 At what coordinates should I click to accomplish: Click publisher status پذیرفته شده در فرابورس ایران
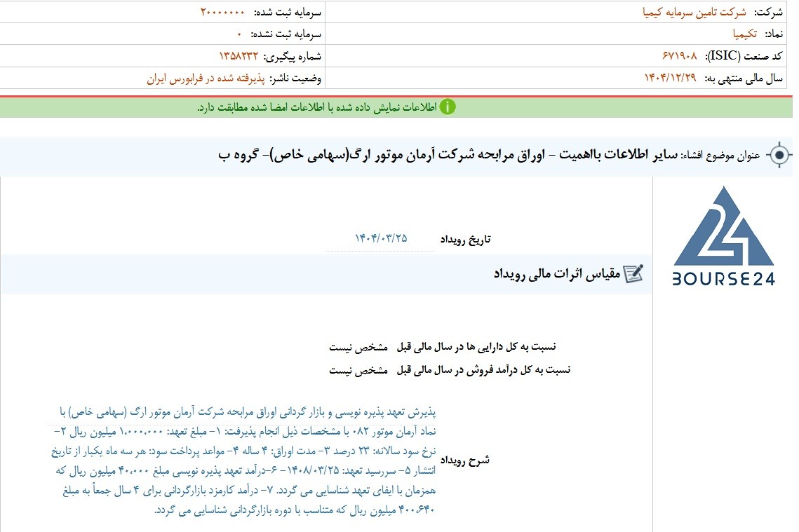[x=206, y=79]
